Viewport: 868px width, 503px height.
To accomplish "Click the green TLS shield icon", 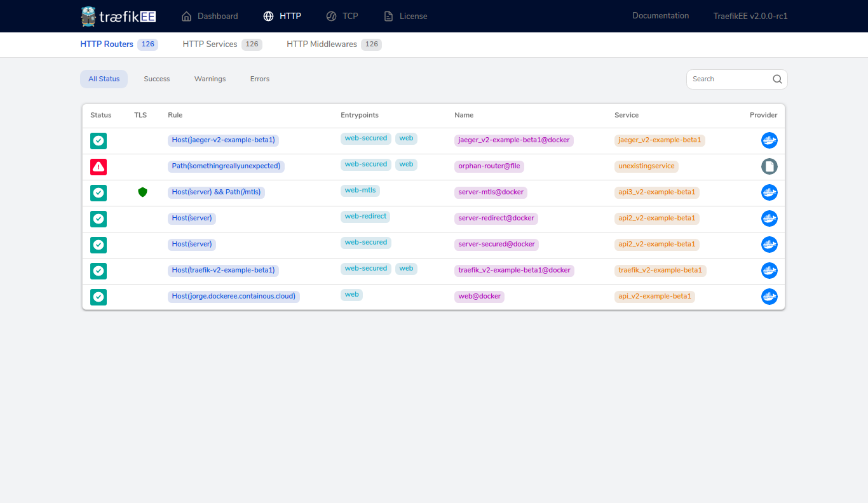I will tap(142, 192).
